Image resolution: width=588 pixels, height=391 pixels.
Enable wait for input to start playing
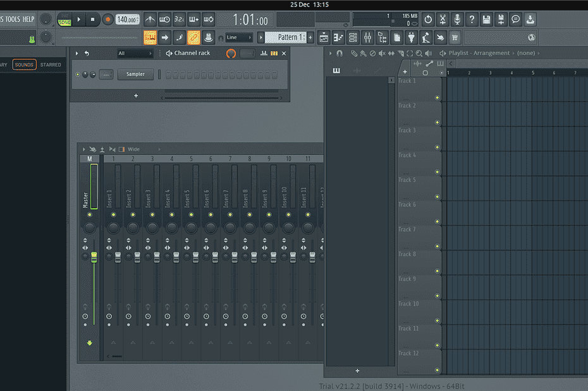coord(164,19)
